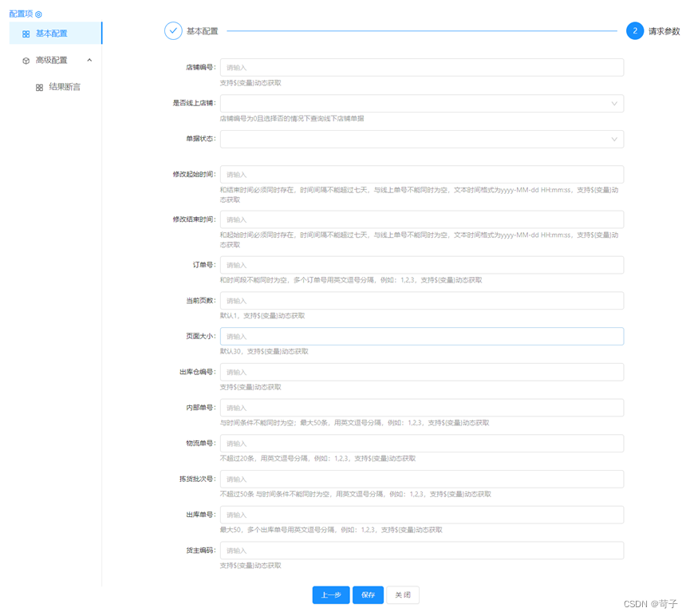
Task: Click the 拣货批次号 field label
Action: click(198, 479)
